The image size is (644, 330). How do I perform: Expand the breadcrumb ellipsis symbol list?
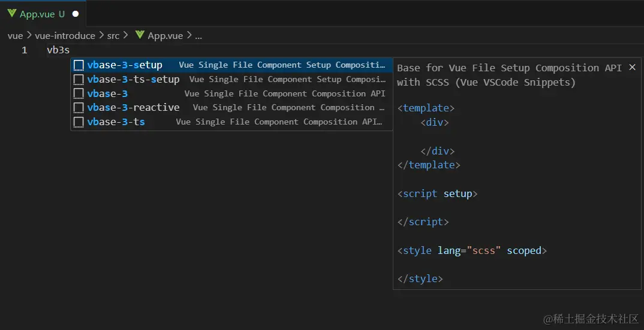click(198, 36)
